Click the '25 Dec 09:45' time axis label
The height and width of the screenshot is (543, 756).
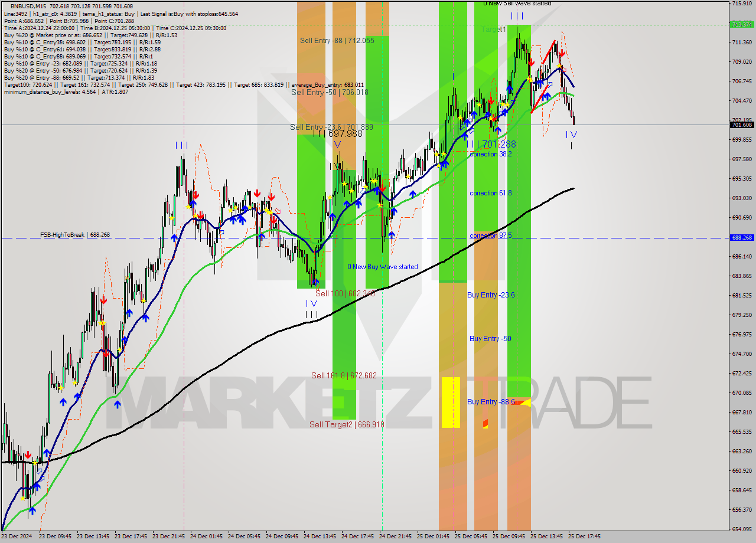tap(509, 537)
